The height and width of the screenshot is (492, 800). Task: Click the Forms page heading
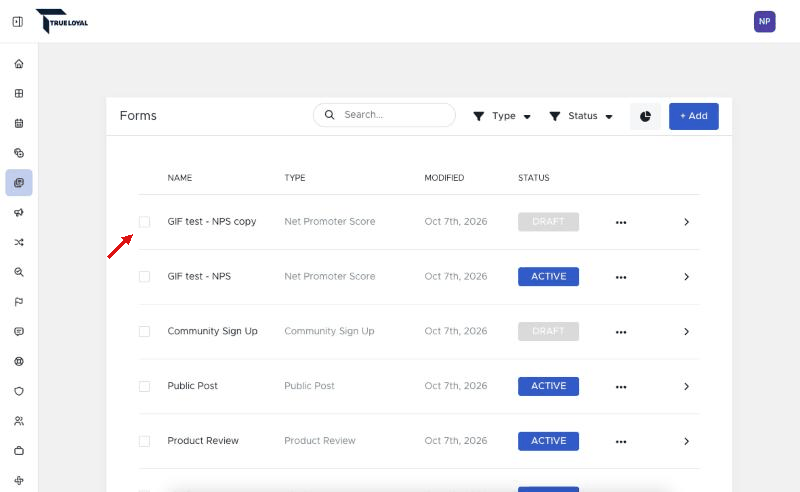pos(138,116)
